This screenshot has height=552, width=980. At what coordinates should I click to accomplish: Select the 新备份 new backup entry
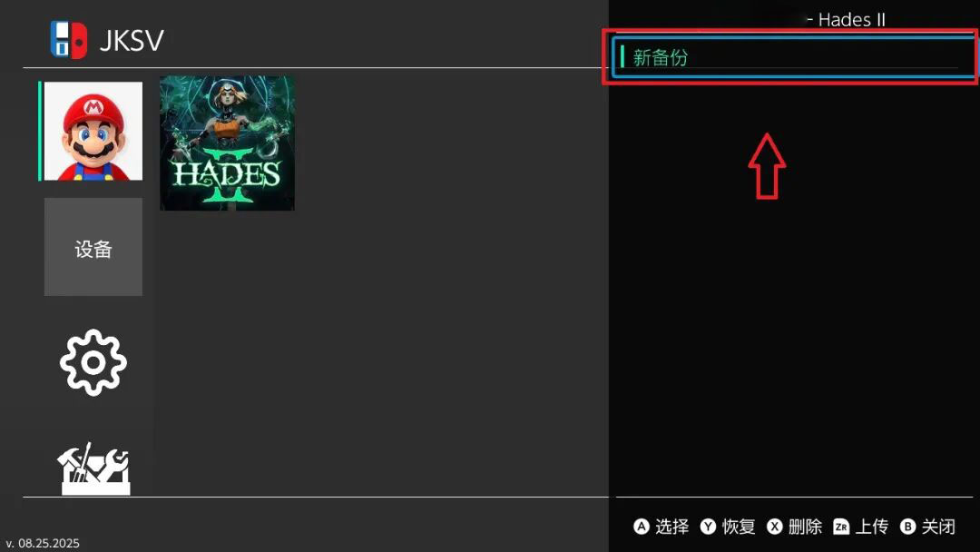[x=792, y=57]
